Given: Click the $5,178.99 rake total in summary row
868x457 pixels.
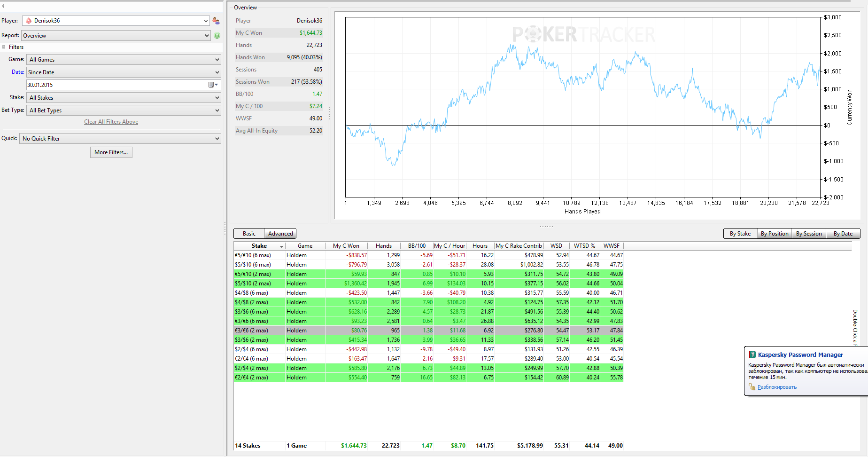Looking at the screenshot, I should [530, 446].
